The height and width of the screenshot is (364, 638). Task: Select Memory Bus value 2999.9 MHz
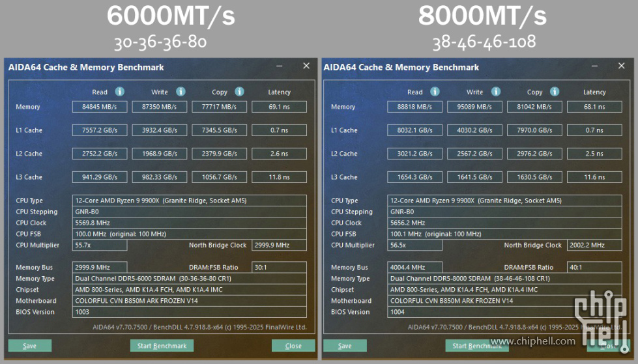pyautogui.click(x=100, y=267)
